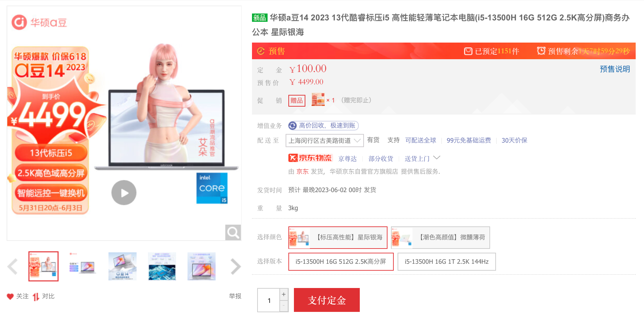The image size is (644, 315).
Task: Click the heart 关注 icon
Action: tap(10, 296)
